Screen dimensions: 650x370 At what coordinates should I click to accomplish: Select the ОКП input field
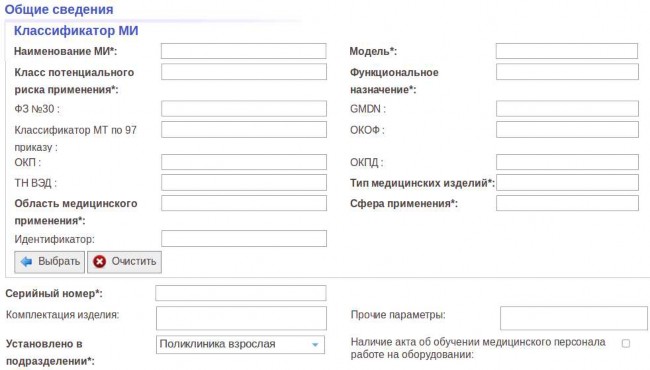point(244,162)
